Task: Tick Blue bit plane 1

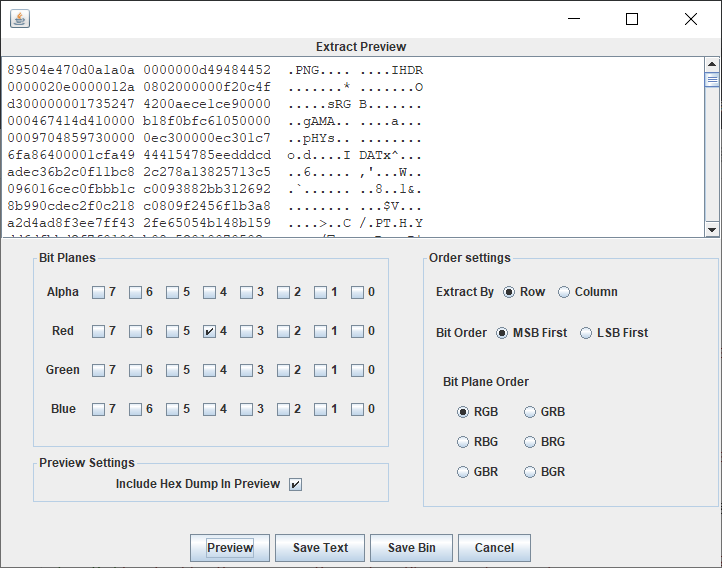Action: (x=320, y=410)
